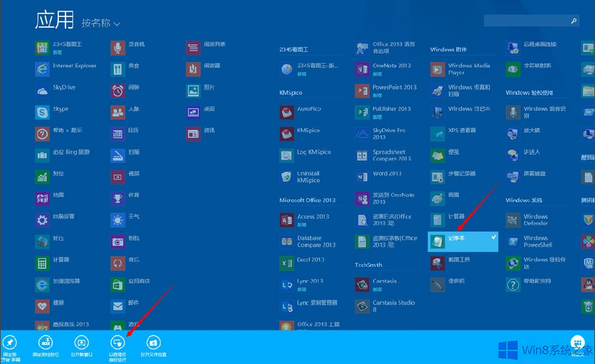
Task: Open Windows 传真和扫描 Fax and Scan
Action: coord(461,91)
